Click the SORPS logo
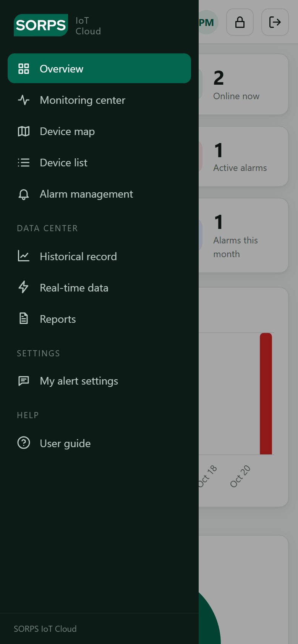This screenshot has height=644, width=298. (x=41, y=25)
